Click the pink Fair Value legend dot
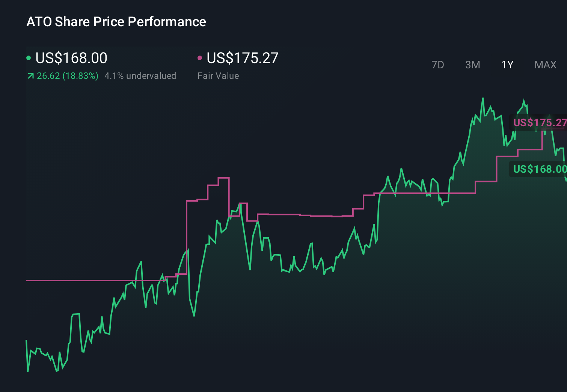Image resolution: width=567 pixels, height=392 pixels. 200,57
